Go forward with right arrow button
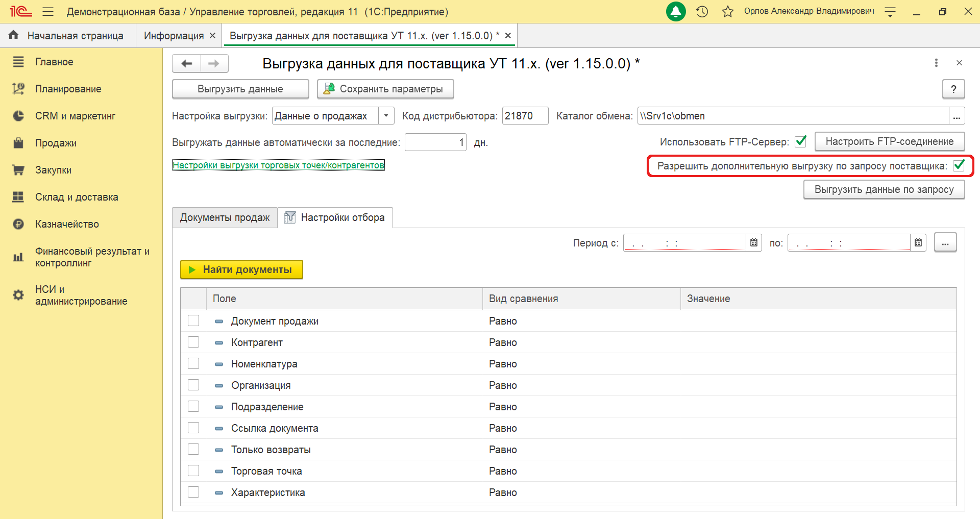 (x=214, y=63)
